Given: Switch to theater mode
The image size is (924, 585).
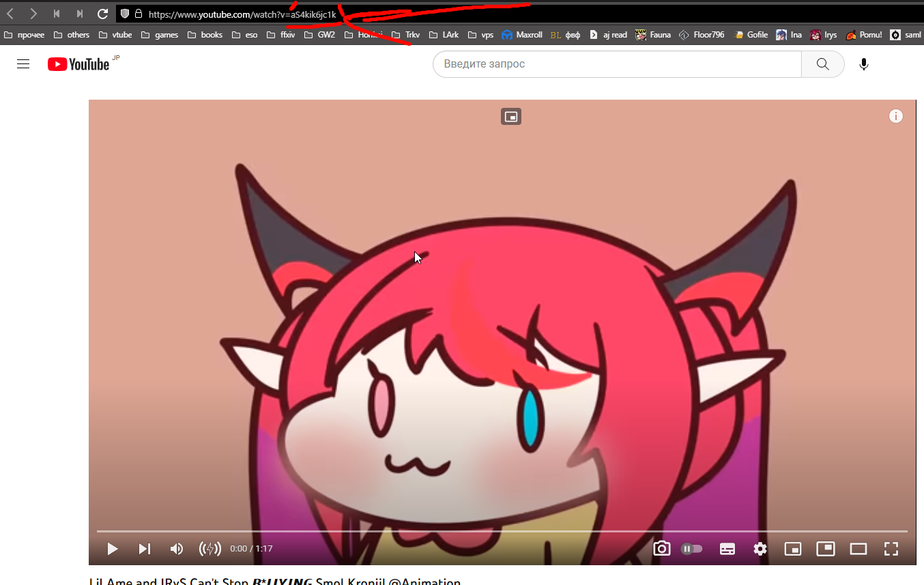Looking at the screenshot, I should [x=858, y=549].
